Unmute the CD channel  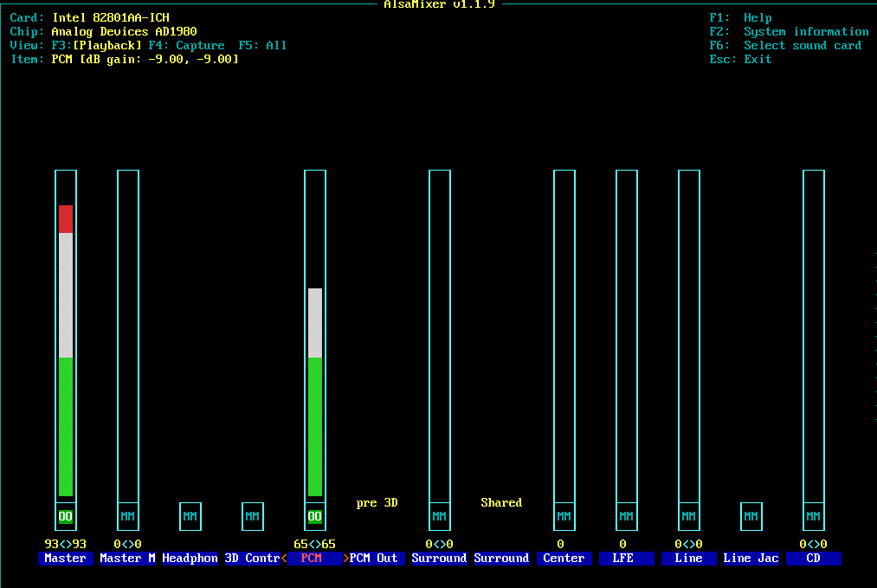click(x=814, y=517)
